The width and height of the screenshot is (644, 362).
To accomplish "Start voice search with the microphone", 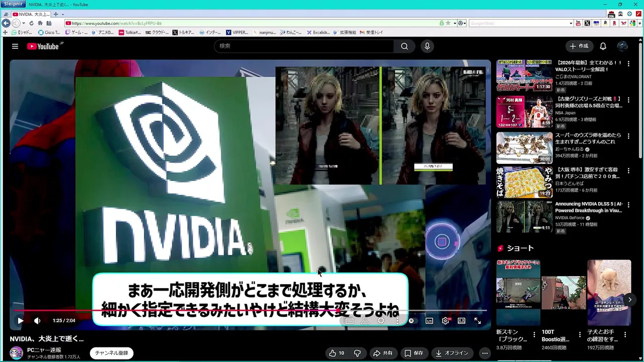I will [x=427, y=46].
